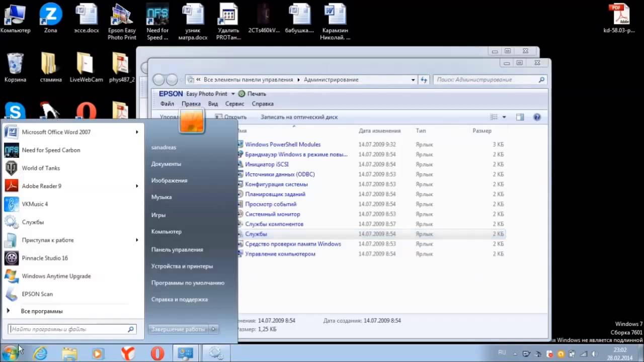Viewport: 644px width, 362px height.
Task: Open LiveWebCam folder on desktop
Action: point(86,67)
